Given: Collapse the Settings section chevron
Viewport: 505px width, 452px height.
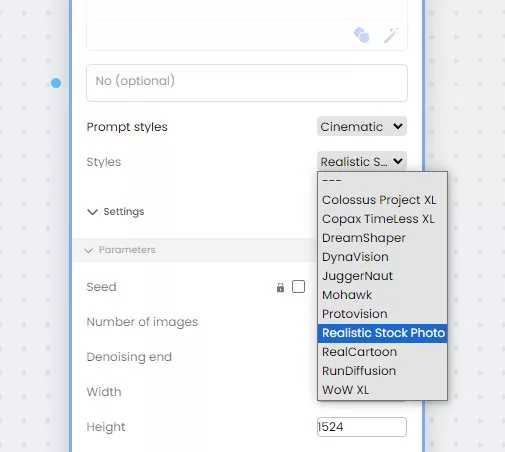Looking at the screenshot, I should pyautogui.click(x=92, y=212).
